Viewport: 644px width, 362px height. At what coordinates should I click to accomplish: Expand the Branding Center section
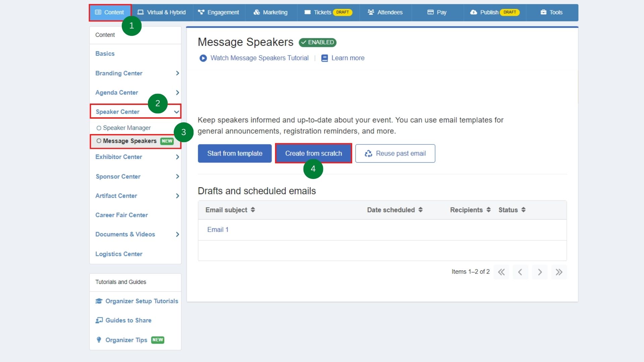coord(177,73)
